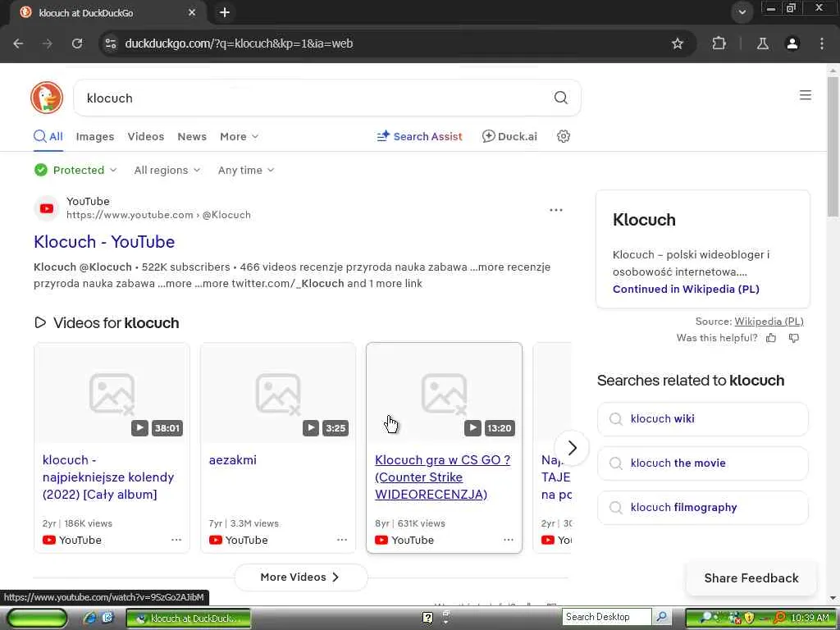Open Klocuch gra w CS GO video title
This screenshot has width=840, height=630.
(x=442, y=477)
